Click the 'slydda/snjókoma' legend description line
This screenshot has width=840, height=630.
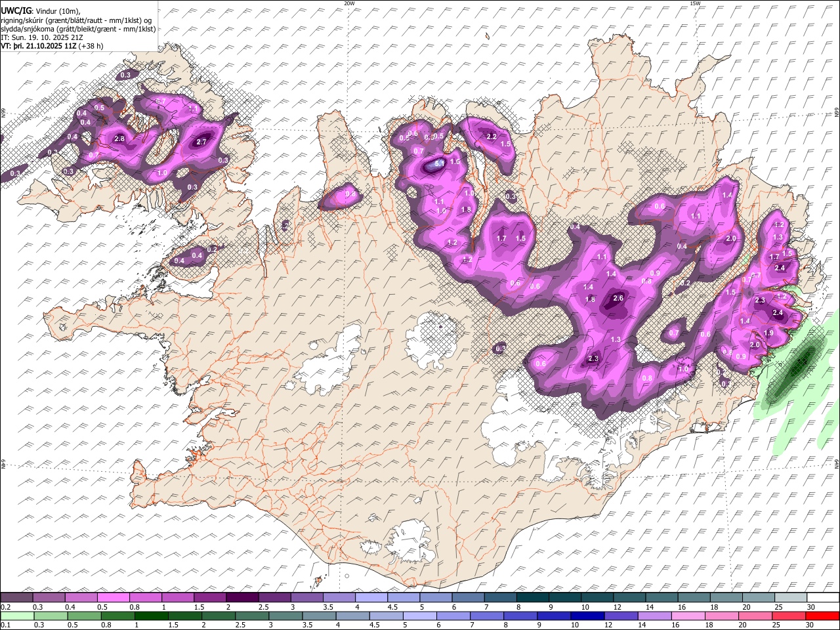[x=78, y=29]
